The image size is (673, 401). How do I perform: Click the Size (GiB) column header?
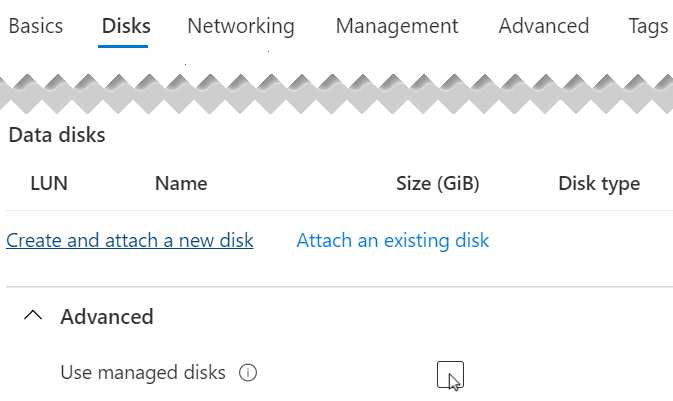[438, 183]
